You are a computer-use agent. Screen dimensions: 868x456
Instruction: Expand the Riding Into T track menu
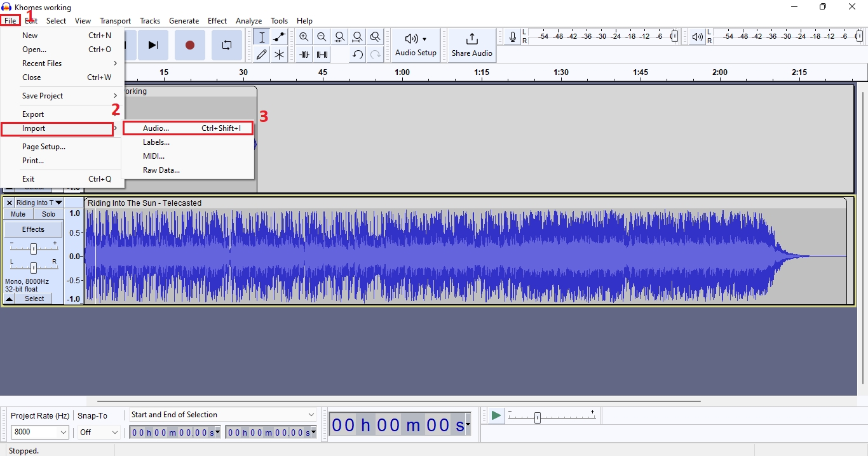(58, 203)
